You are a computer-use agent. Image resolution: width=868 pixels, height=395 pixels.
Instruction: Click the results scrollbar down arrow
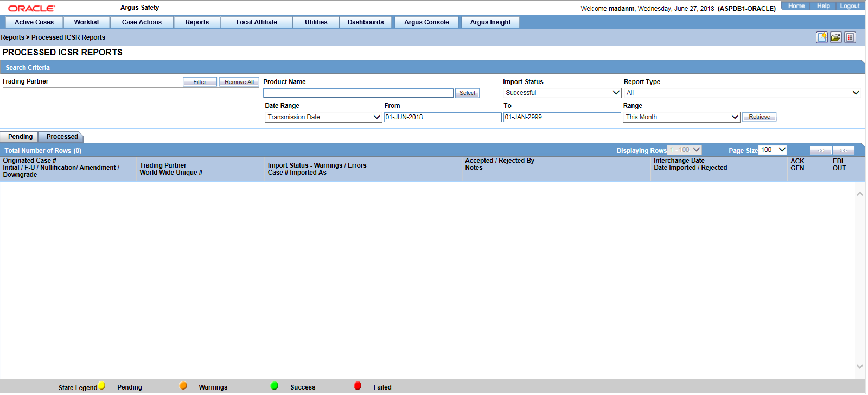click(860, 366)
